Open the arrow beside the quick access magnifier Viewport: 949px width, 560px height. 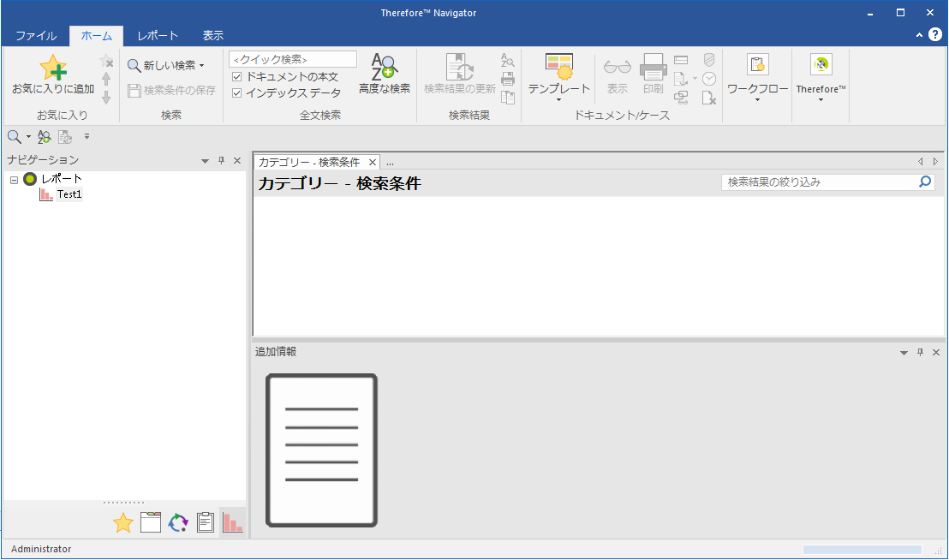click(28, 137)
